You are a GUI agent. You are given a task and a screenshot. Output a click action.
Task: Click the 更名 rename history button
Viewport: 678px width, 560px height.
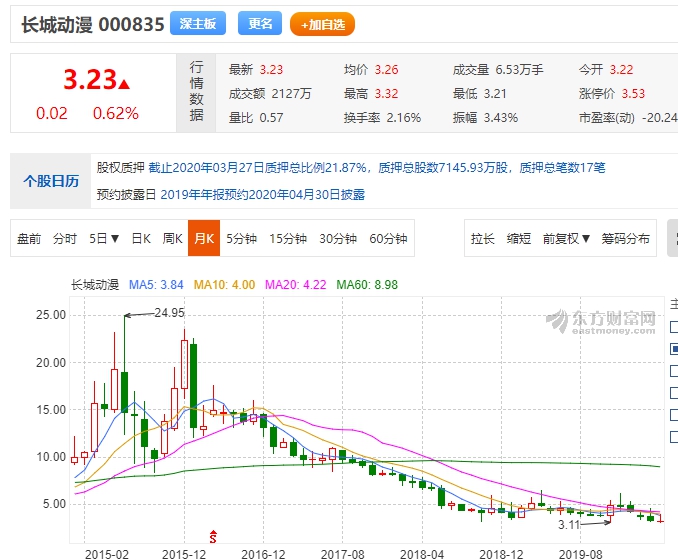(x=260, y=24)
